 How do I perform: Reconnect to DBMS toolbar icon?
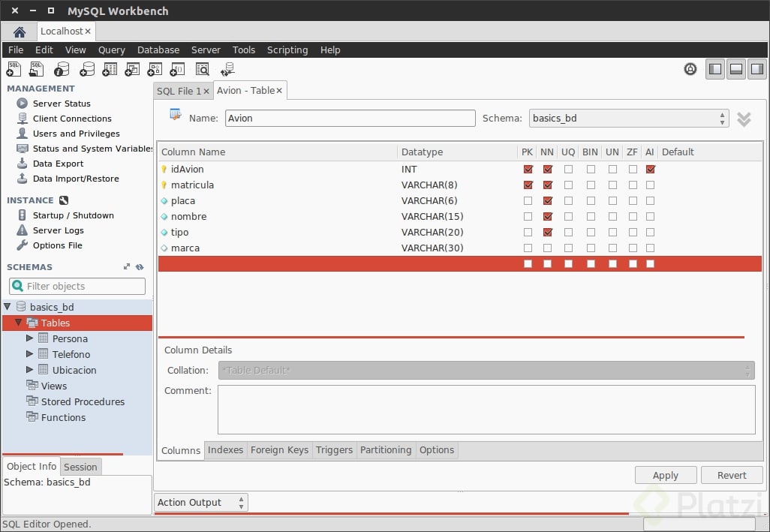227,69
